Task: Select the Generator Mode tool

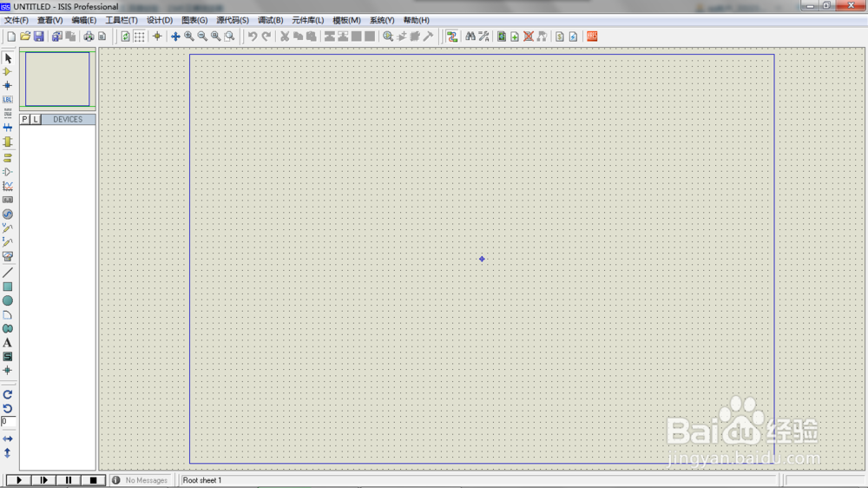Action: click(x=8, y=214)
